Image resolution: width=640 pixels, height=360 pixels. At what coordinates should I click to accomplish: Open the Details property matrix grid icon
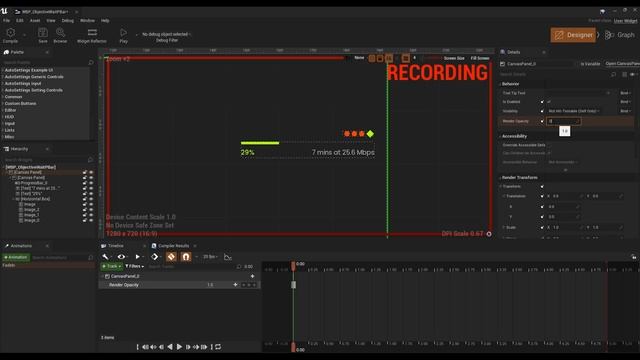[x=624, y=74]
